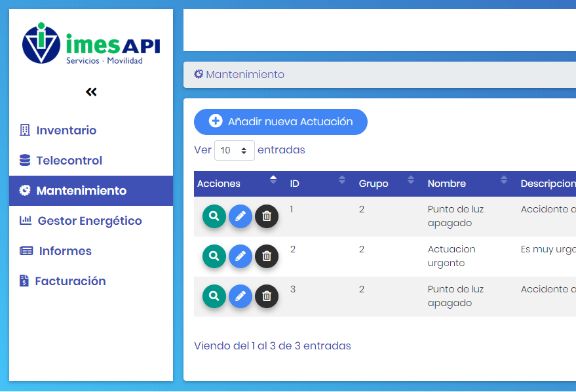Viewport: 576px width, 392px height.
Task: Open the Inventario menu item
Action: 66,130
